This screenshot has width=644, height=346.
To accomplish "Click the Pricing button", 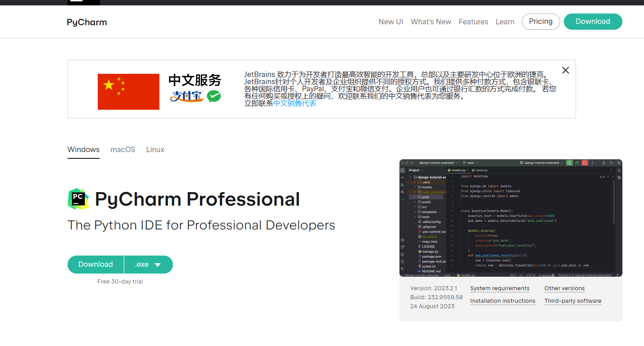I will [540, 22].
